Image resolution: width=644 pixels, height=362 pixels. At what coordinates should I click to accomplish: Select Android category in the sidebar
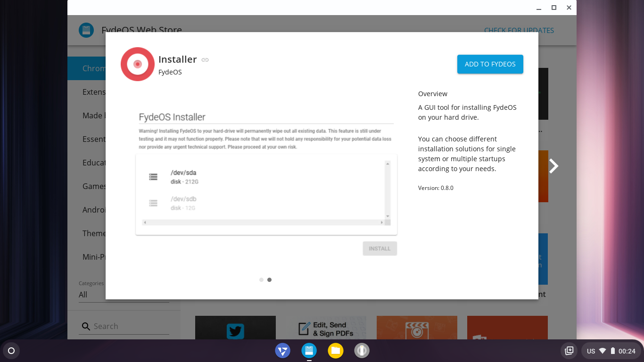(94, 210)
